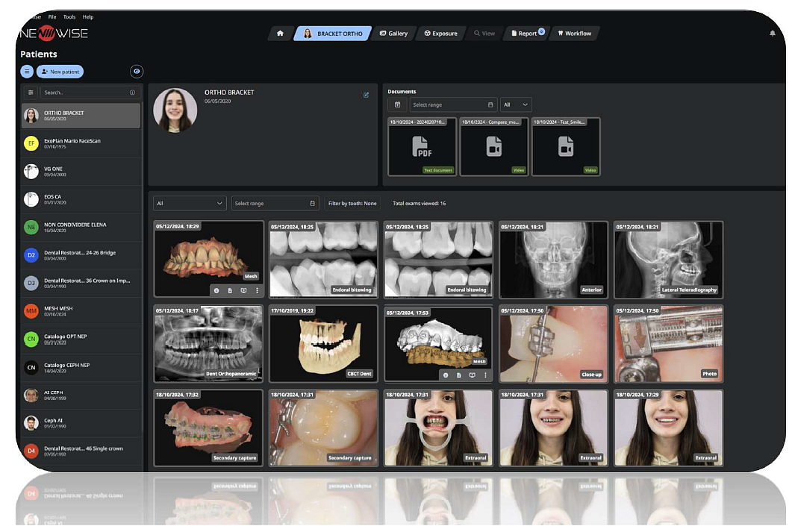Expand the Documents 'All' type dropdown
The image size is (795, 532).
tap(516, 105)
